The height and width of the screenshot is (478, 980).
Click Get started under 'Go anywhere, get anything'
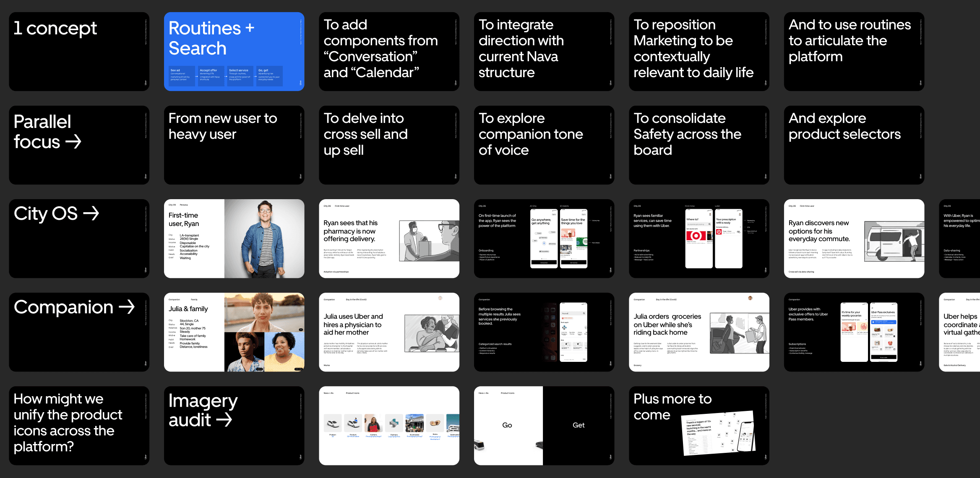pos(544,262)
